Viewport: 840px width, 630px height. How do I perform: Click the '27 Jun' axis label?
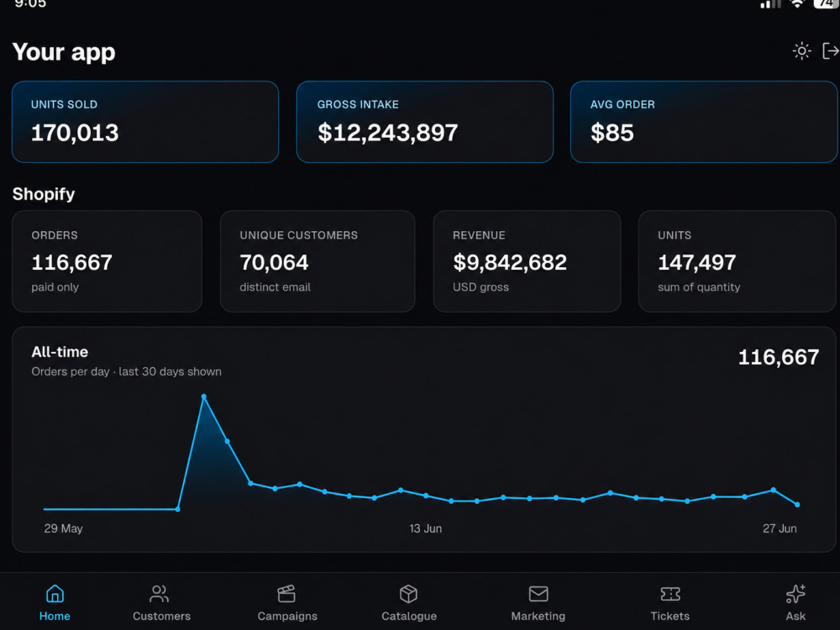pyautogui.click(x=780, y=528)
